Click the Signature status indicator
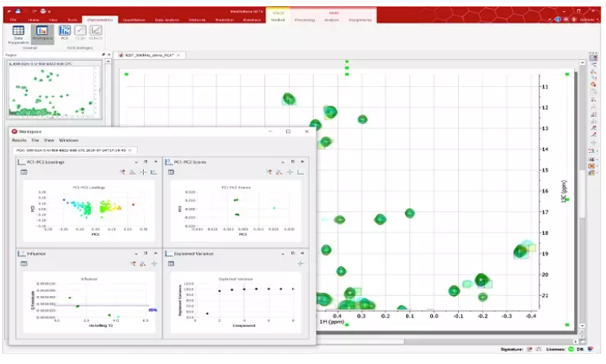 529,348
